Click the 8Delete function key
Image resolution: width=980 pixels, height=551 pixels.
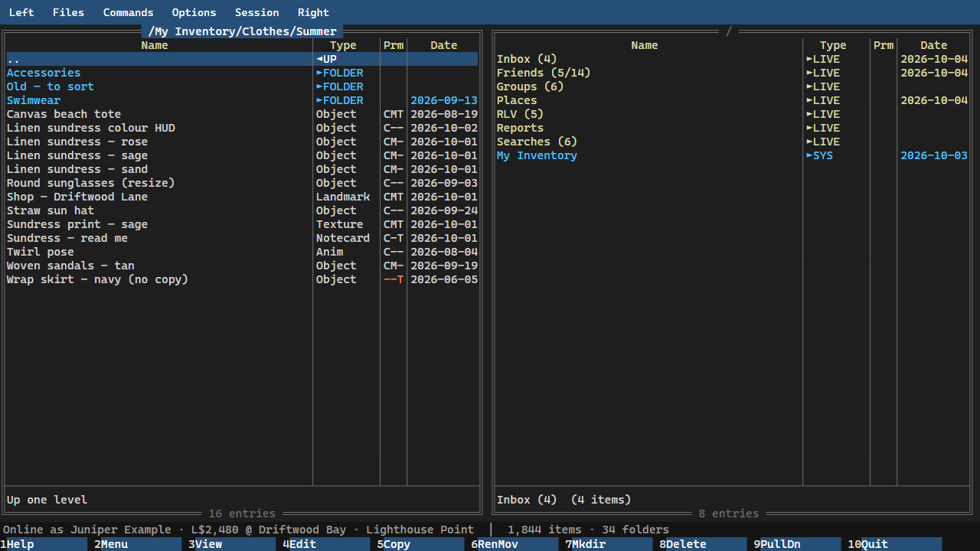[x=703, y=544]
